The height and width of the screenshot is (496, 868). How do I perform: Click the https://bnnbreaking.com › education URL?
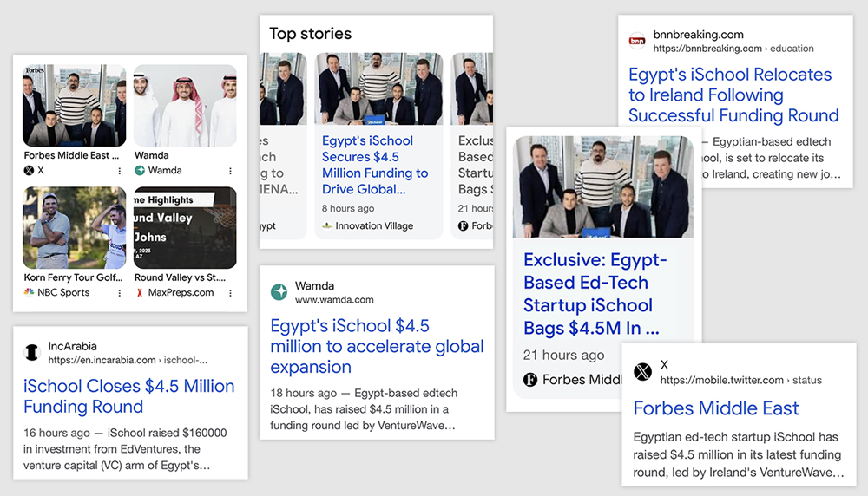click(733, 49)
